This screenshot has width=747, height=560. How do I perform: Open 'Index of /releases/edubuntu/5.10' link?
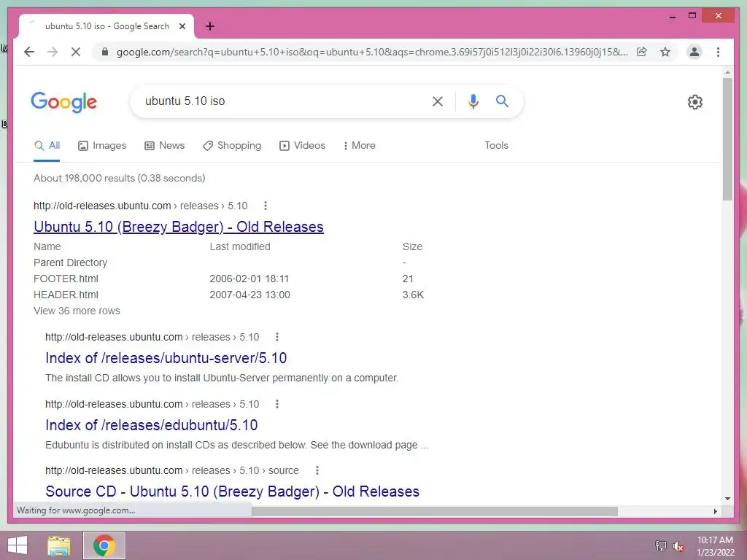(152, 425)
